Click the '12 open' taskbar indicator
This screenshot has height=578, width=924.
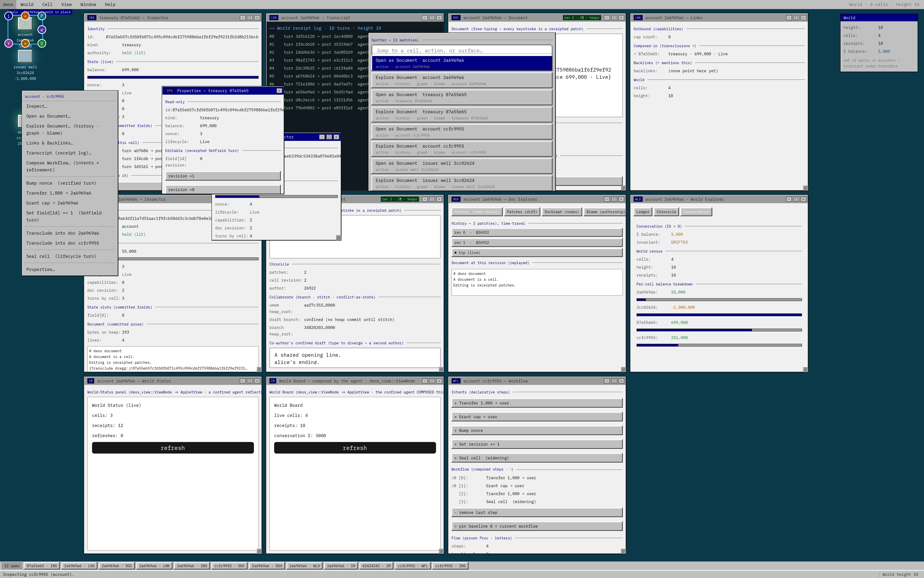[x=12, y=566]
